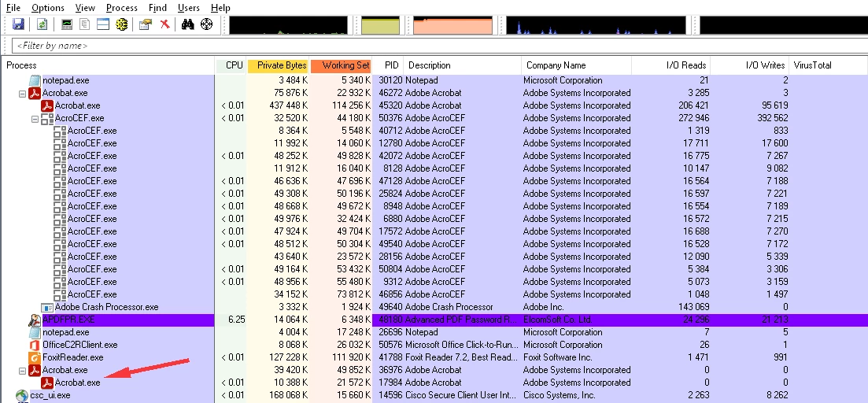Image resolution: width=868 pixels, height=403 pixels.
Task: Click the 392 562 I/O Writes value
Action: (773, 118)
